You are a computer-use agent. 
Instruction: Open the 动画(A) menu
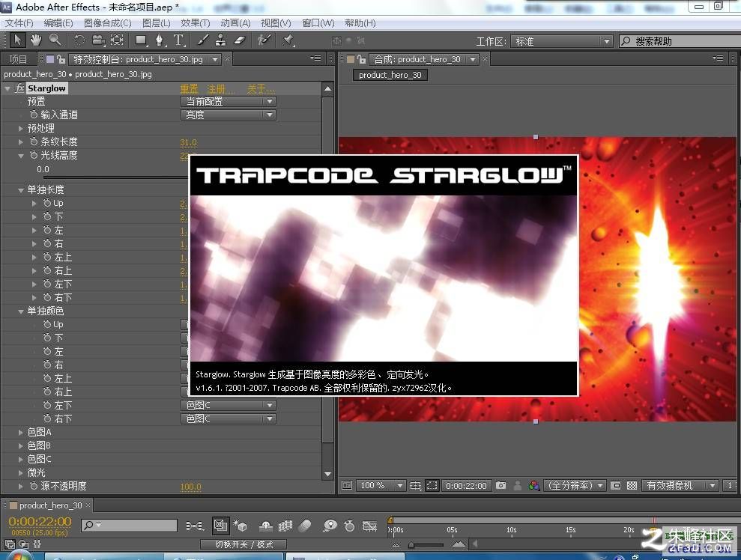point(235,23)
